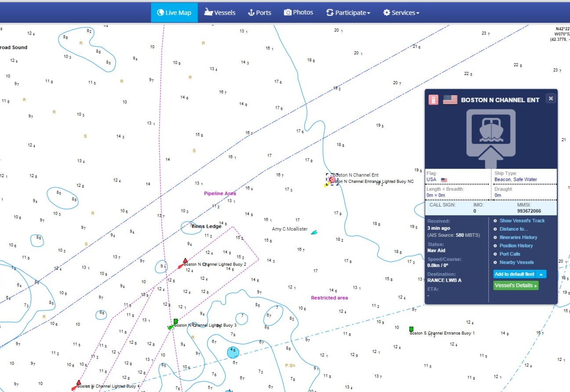Click the pink beacon icon in popup header
This screenshot has width=570, height=392.
(434, 100)
